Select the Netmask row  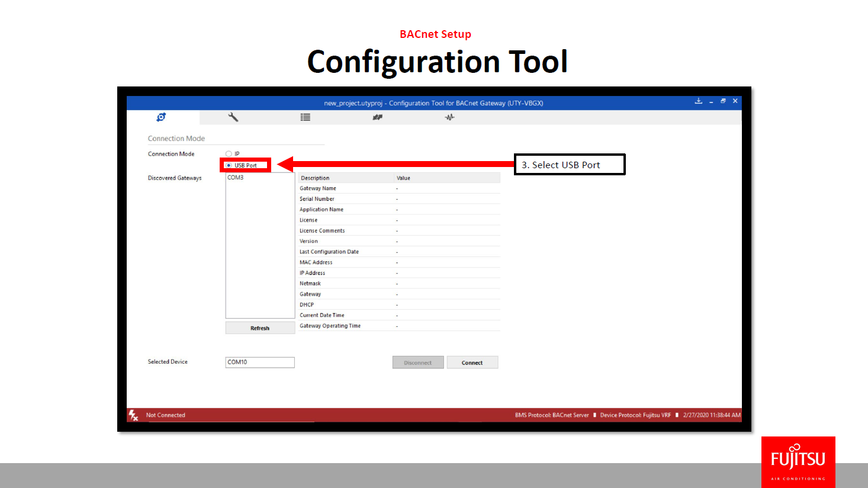[x=399, y=284]
